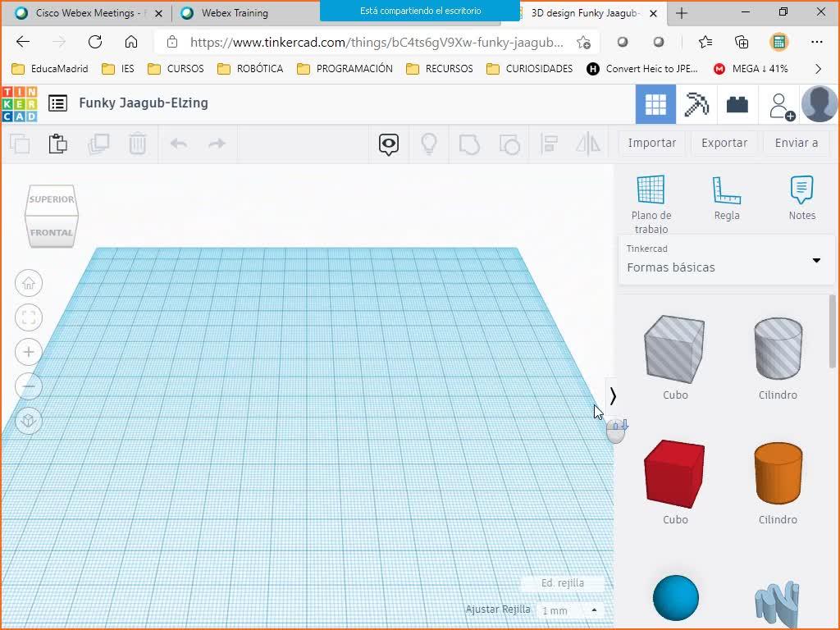
Task: Open the ROBÓTICA bookmarks folder
Action: (250, 69)
